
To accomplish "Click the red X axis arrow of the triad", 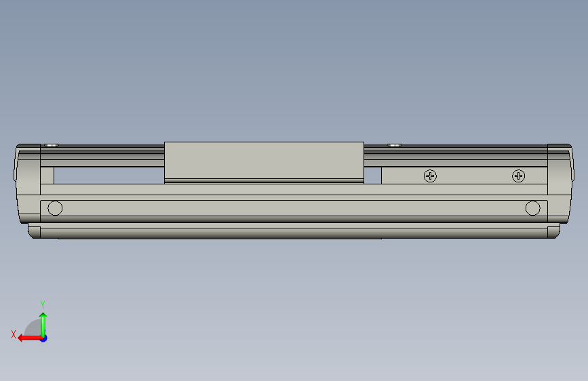I will pyautogui.click(x=30, y=338).
